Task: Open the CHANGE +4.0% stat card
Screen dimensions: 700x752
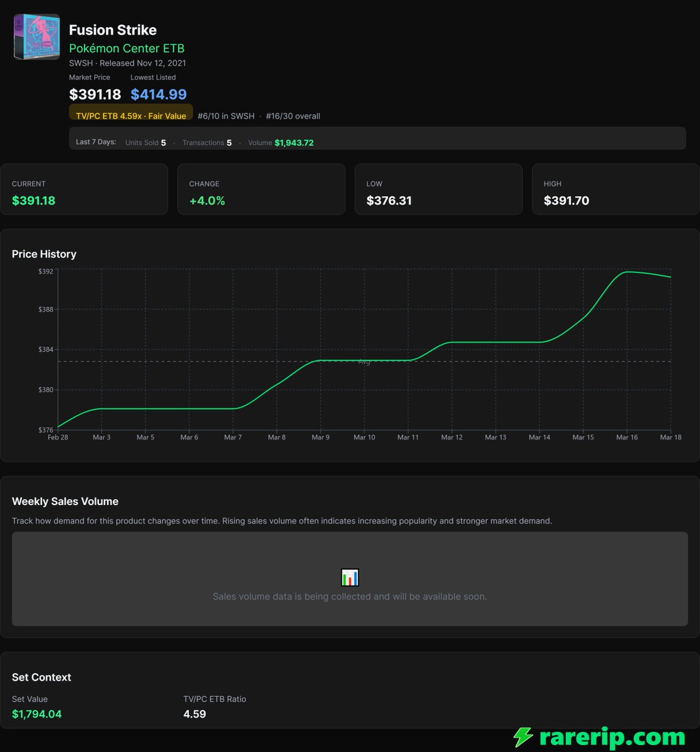Action: tap(261, 189)
